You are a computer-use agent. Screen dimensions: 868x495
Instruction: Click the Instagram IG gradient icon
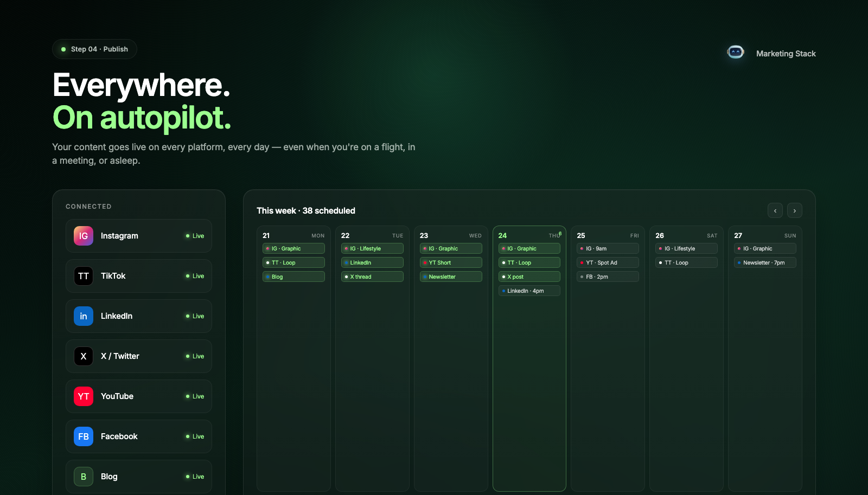(84, 236)
